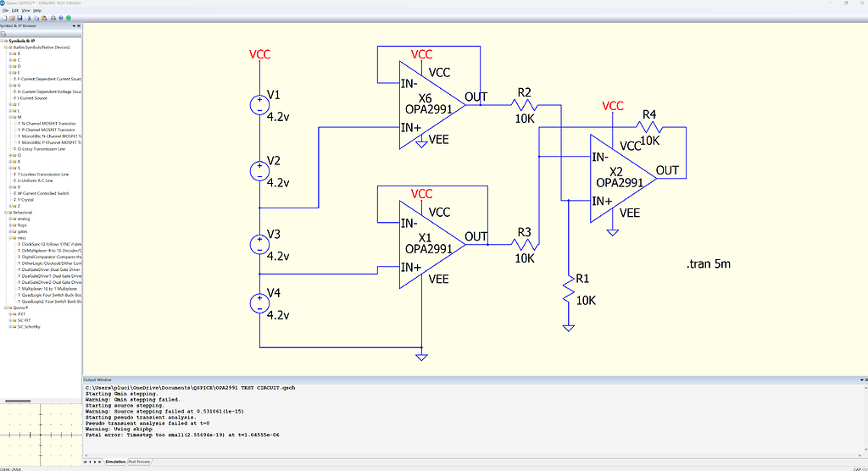This screenshot has height=471, width=868.
Task: Click the V1 voltage source symbol
Action: [x=259, y=104]
